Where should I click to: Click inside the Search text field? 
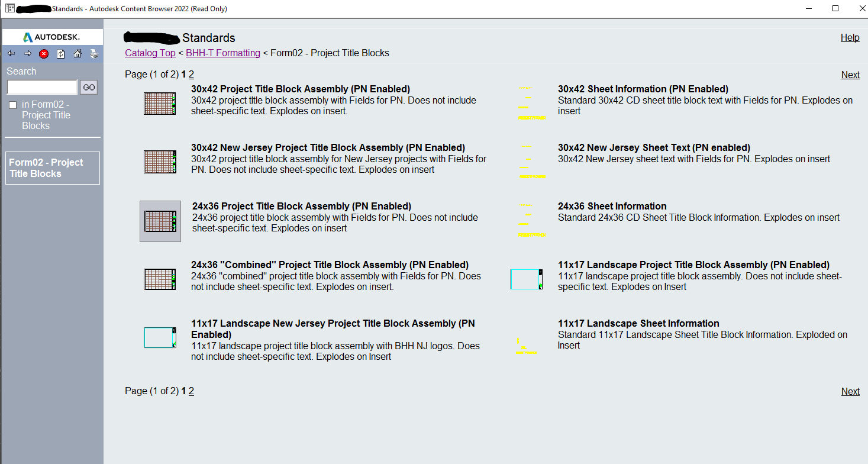[41, 86]
